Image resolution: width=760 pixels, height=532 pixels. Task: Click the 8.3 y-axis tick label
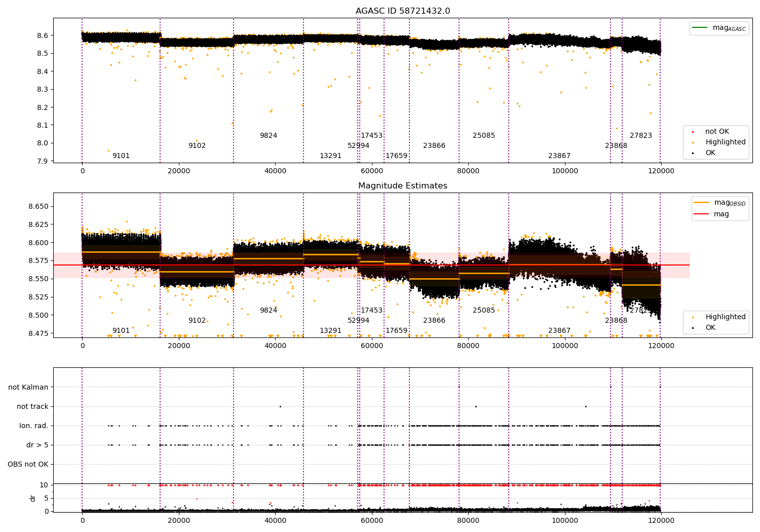[43, 90]
